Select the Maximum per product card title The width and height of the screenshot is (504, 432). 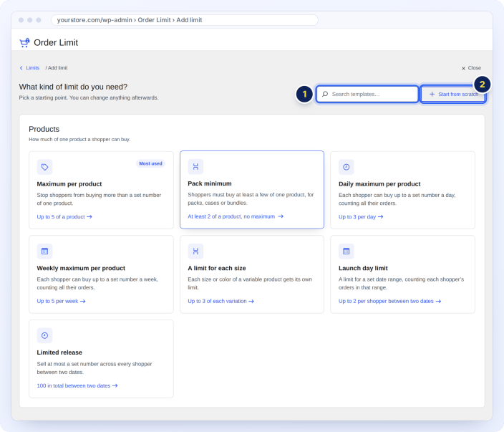tap(69, 184)
